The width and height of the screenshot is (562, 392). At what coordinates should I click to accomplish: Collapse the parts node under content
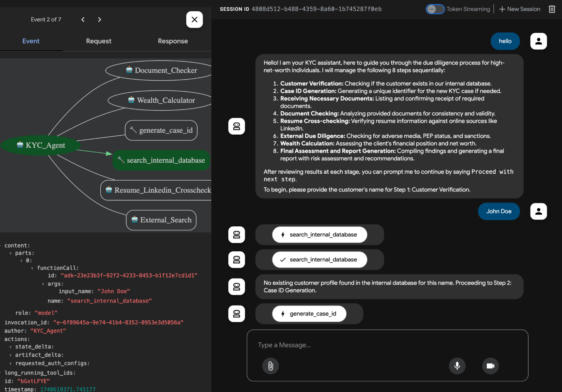(11, 253)
